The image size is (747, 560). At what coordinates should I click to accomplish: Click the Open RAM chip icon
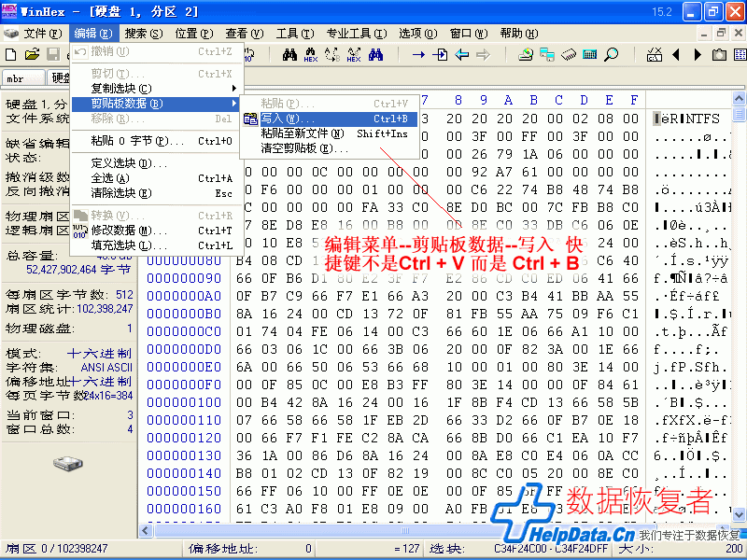tap(569, 55)
